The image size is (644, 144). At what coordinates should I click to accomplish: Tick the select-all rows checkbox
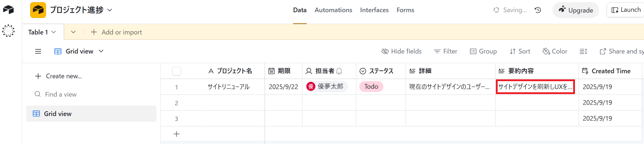click(x=177, y=71)
